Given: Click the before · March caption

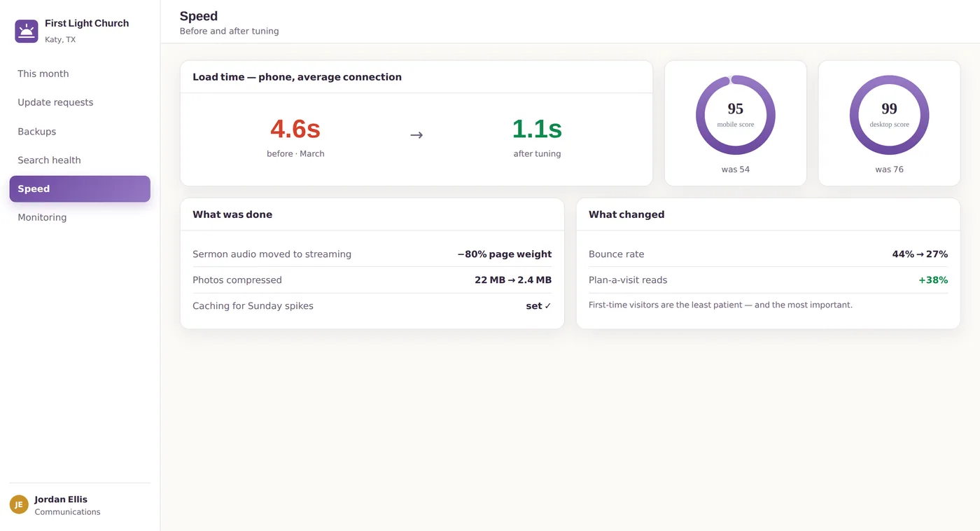Looking at the screenshot, I should [x=295, y=154].
